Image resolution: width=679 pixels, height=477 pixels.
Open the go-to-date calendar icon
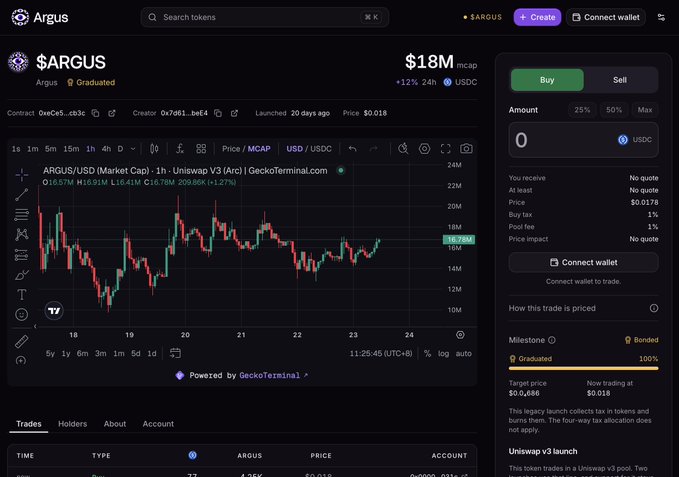[175, 353]
